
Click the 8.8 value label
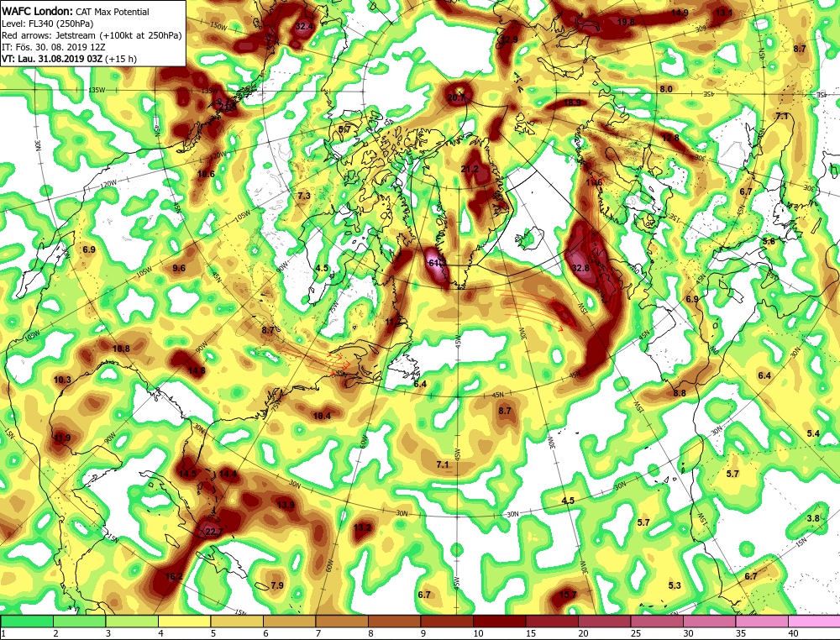[x=680, y=393]
